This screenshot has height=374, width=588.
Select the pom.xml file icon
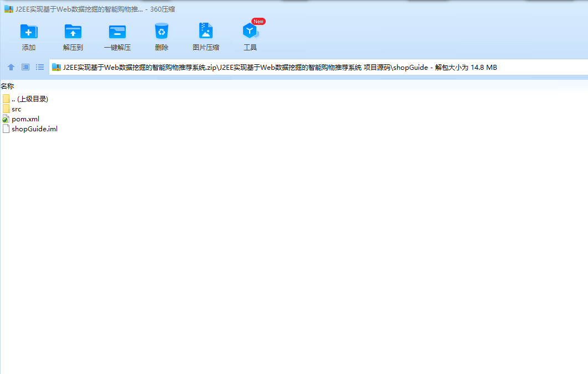[x=6, y=119]
